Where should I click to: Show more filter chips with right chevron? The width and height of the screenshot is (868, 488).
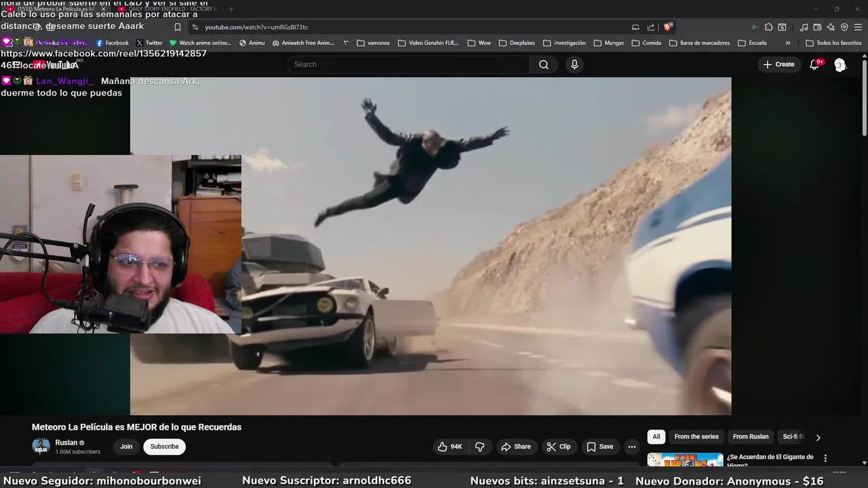(818, 438)
